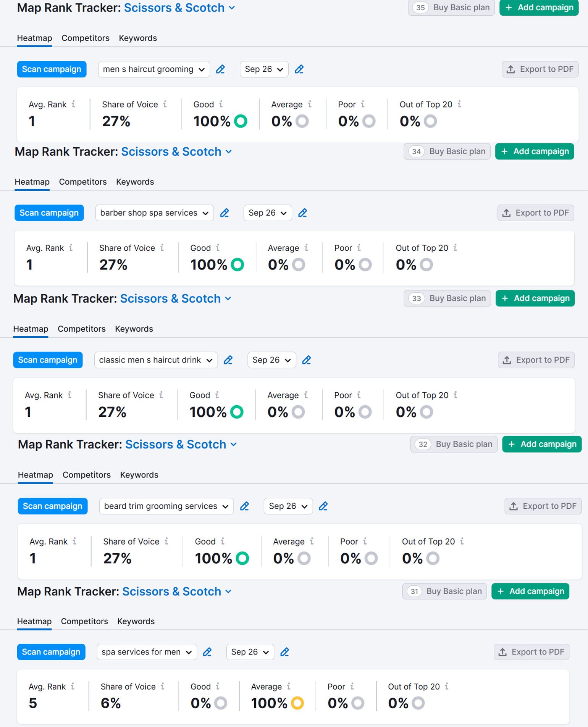Click Average info icon above the orange ring
This screenshot has height=727, width=588.
(289, 687)
